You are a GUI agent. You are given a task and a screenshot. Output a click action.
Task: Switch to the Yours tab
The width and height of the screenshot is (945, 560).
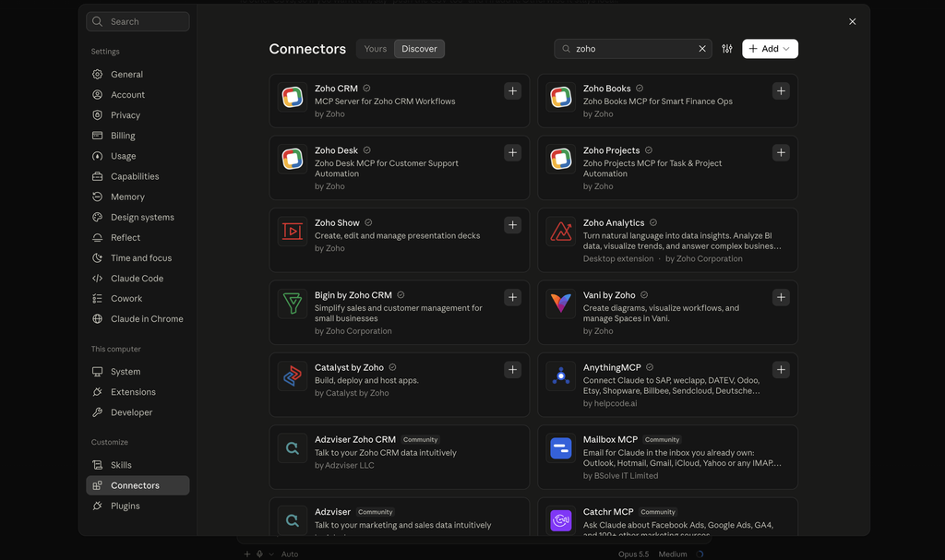coord(376,49)
